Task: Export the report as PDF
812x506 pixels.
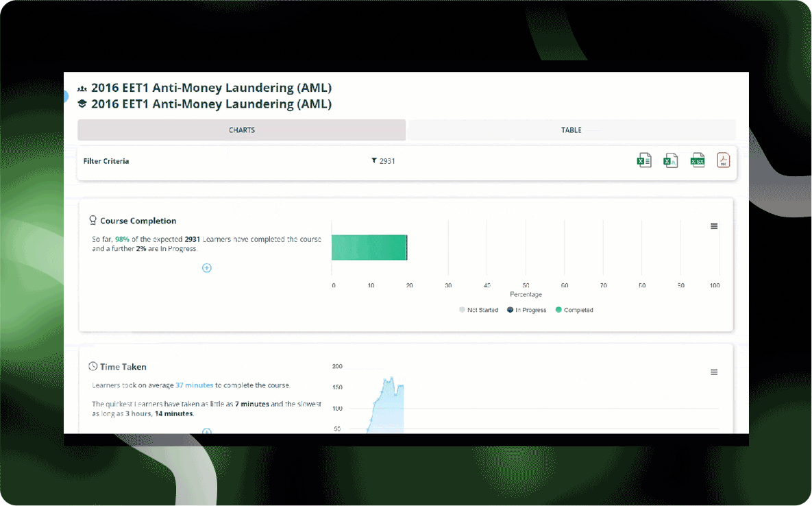Action: [724, 161]
